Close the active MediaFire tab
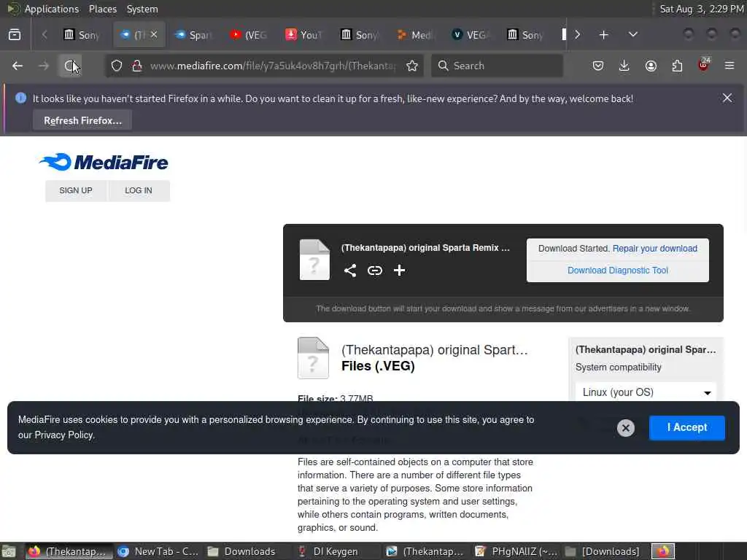 [154, 34]
